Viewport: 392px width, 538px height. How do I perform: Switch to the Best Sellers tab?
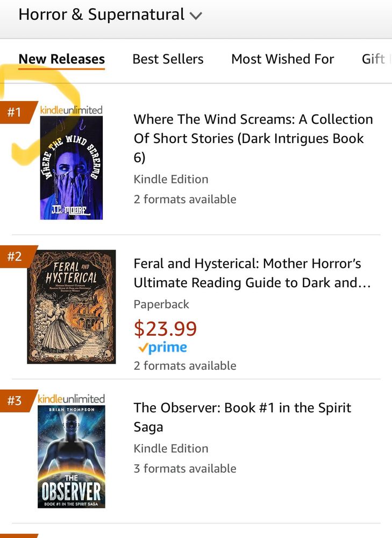168,59
